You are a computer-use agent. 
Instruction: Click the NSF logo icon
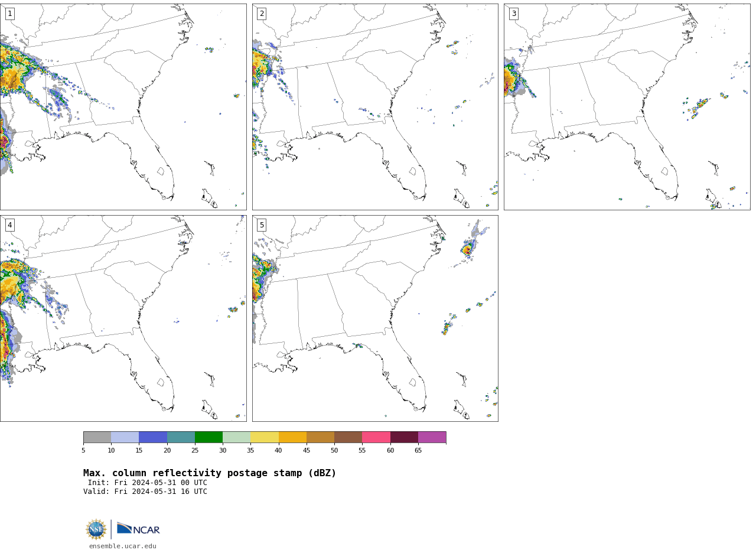[x=96, y=529]
